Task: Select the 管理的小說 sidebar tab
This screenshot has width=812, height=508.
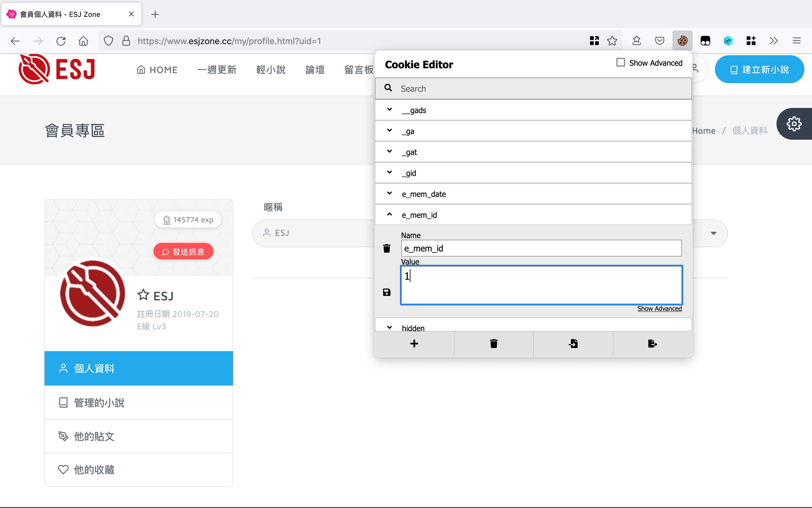Action: (139, 403)
